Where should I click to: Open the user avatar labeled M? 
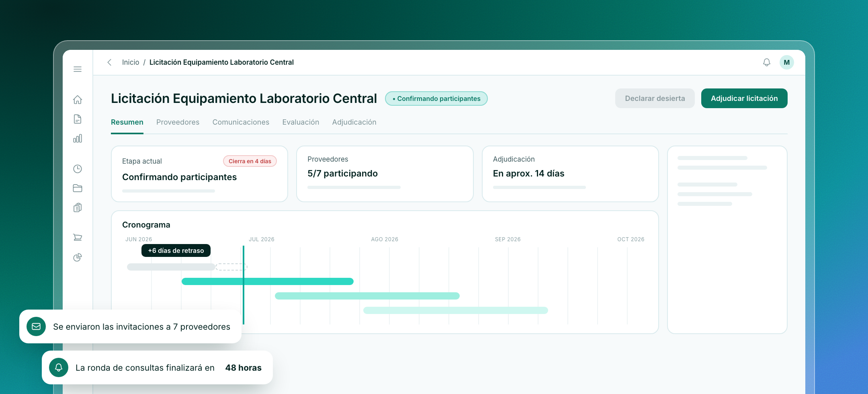787,62
